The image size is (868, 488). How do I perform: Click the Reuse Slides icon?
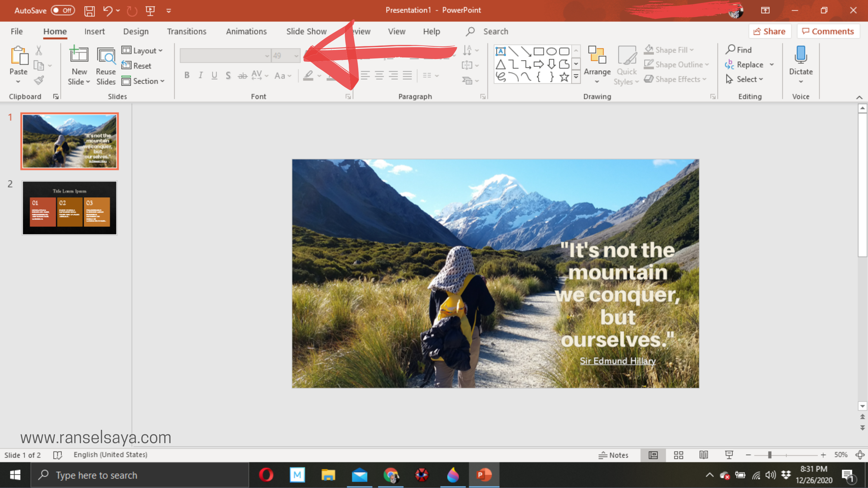tap(106, 56)
